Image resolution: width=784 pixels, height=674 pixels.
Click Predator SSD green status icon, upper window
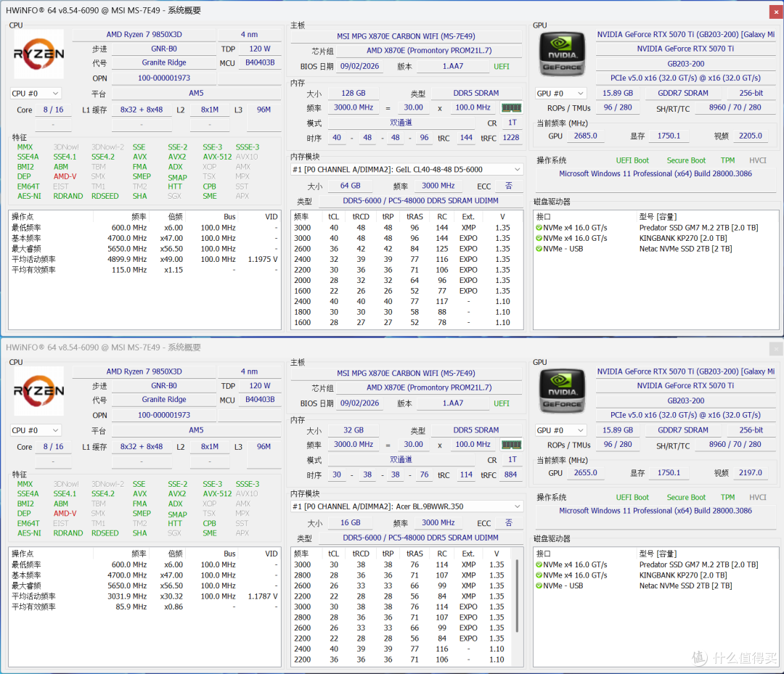tap(539, 228)
